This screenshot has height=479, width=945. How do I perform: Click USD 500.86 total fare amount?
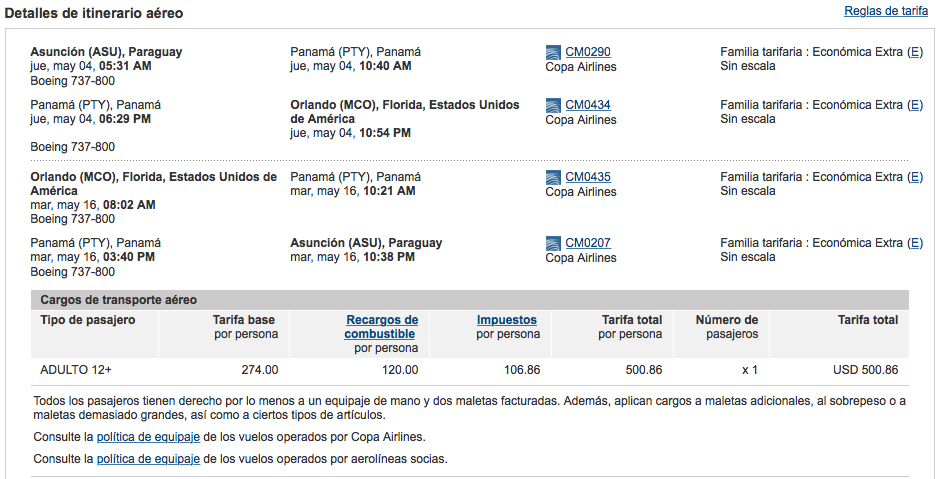click(865, 370)
